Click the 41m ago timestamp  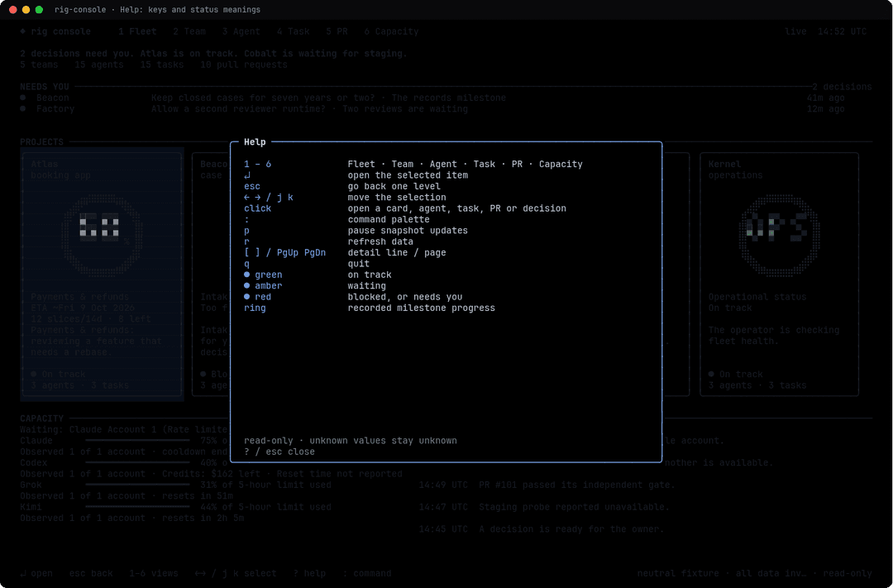click(825, 98)
